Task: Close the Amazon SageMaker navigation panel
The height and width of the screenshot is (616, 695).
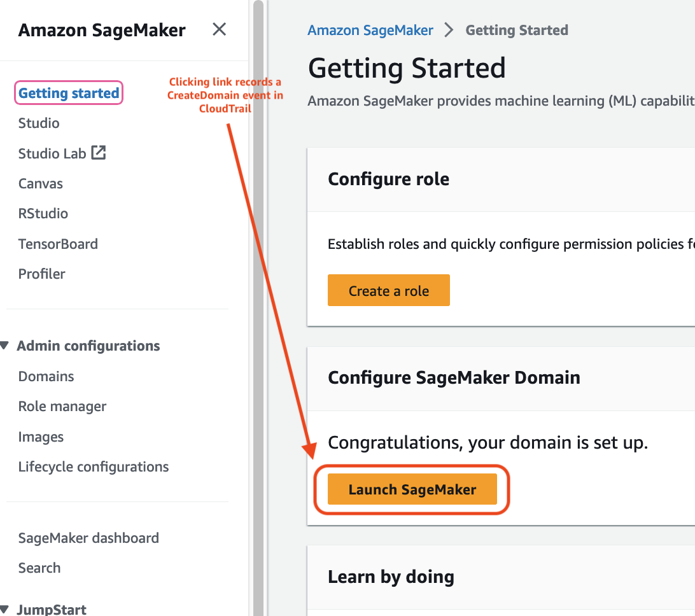Action: 219,30
